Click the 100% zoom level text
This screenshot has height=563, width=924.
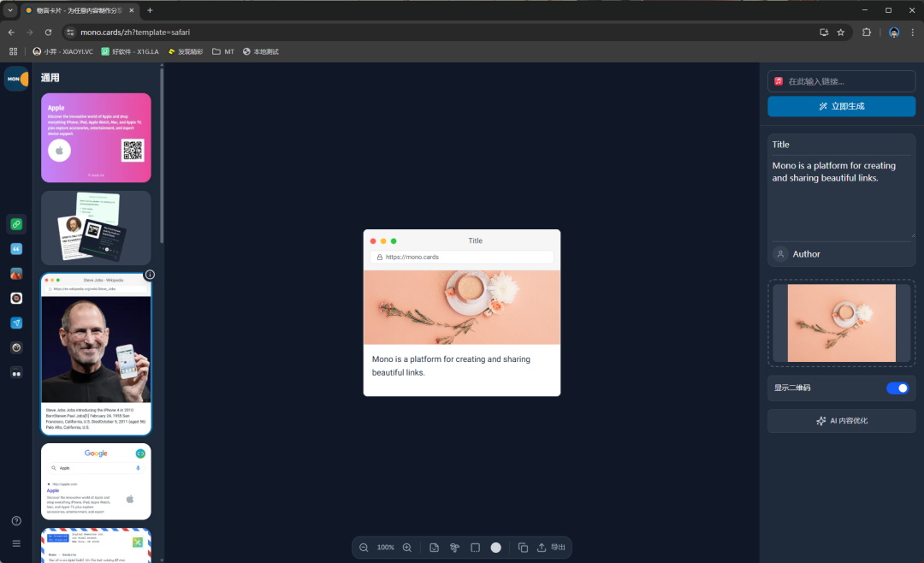385,548
